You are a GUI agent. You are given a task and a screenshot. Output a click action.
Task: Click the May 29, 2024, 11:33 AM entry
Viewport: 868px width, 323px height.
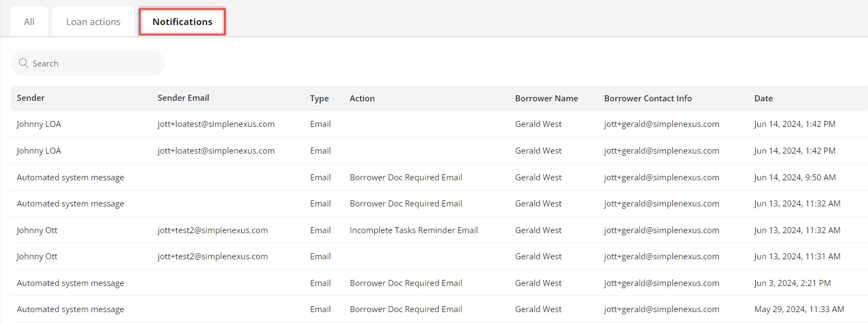click(799, 309)
